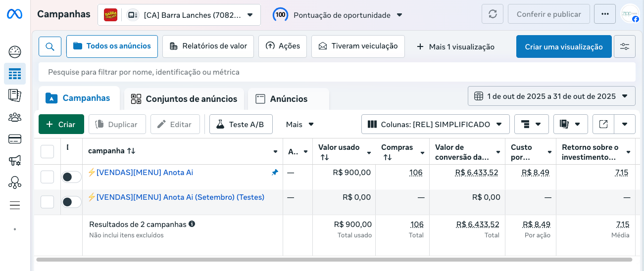Select all campaigns with header checkbox

[47, 151]
